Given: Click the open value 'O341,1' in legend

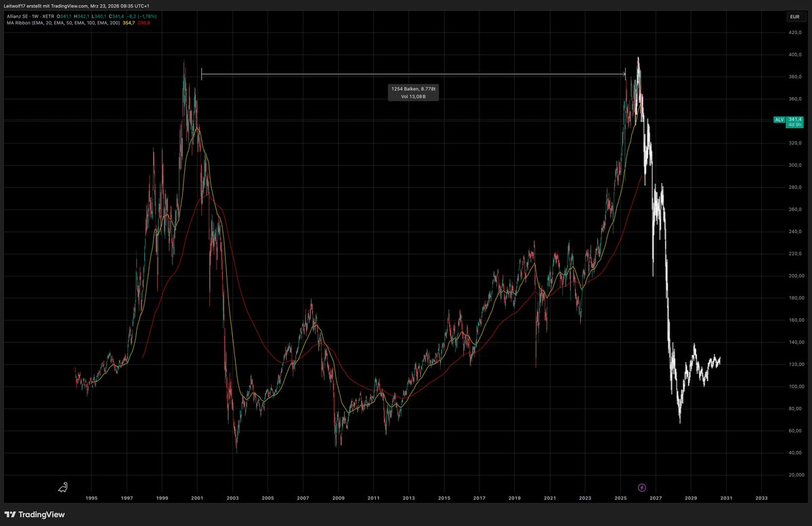Looking at the screenshot, I should click(64, 16).
